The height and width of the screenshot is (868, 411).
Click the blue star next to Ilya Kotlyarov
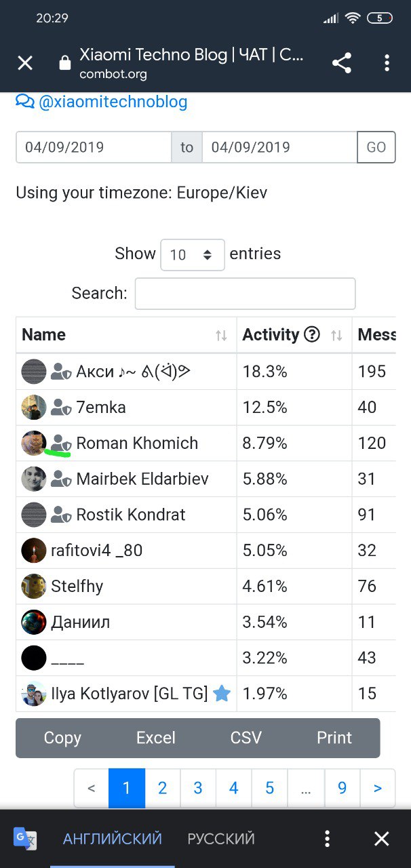point(222,693)
